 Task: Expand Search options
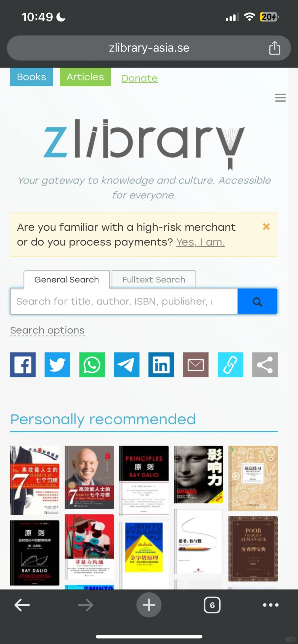(47, 330)
